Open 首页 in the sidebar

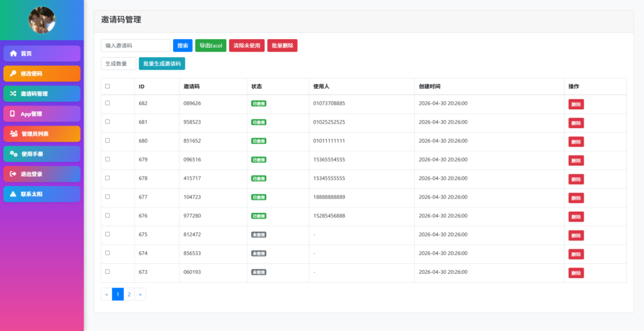pyautogui.click(x=42, y=53)
